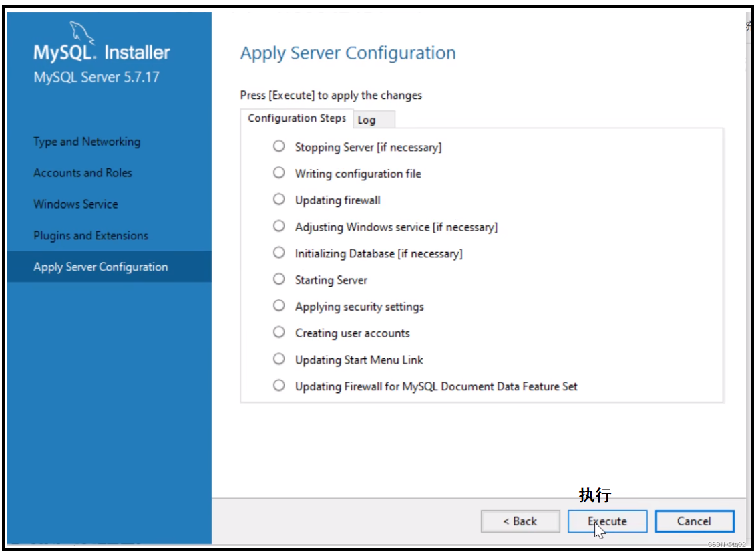Click status circle for Updating firewall
Viewport: 756px width, 554px height.
point(278,199)
